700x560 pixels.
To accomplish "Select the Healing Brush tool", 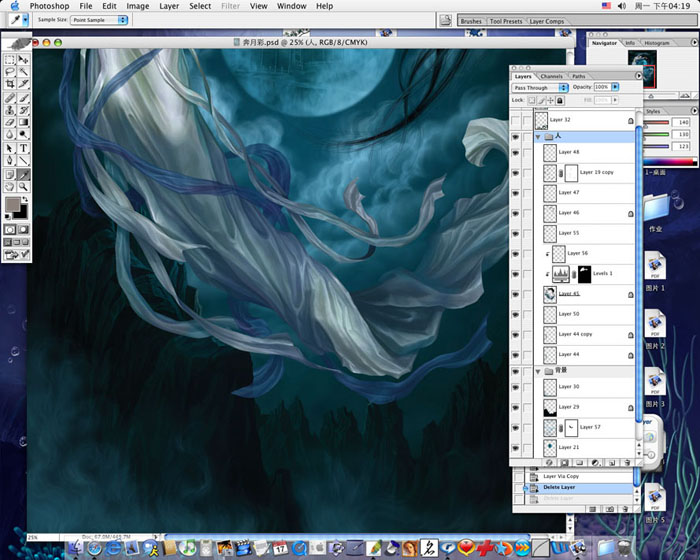I will (9, 98).
